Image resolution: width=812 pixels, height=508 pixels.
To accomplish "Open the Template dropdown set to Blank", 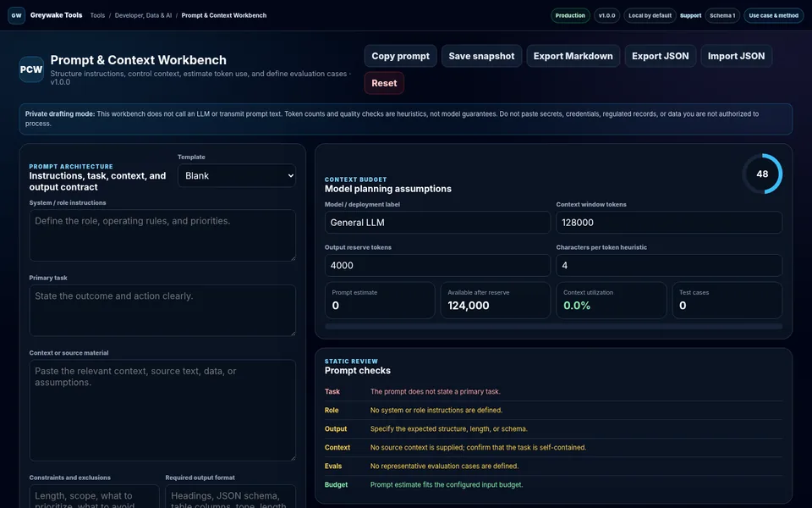I will coord(237,176).
